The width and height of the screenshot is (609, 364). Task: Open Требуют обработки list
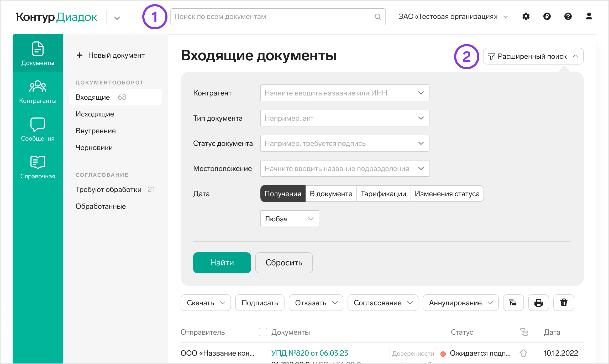[115, 189]
